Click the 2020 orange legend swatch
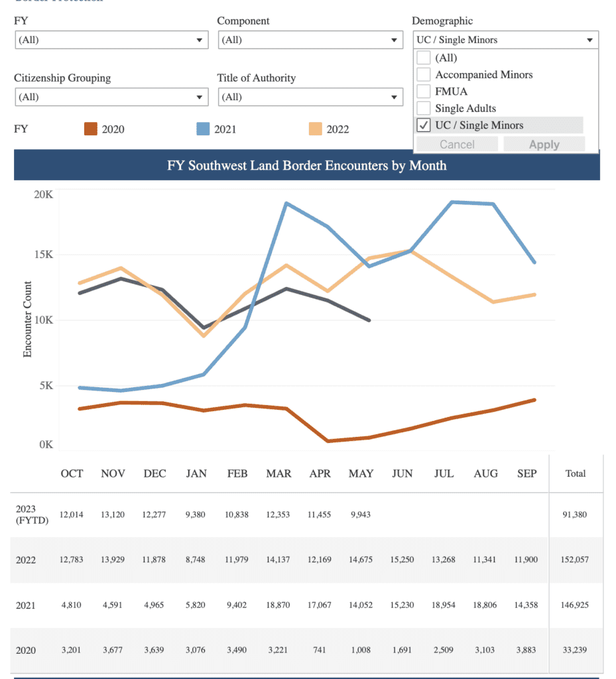This screenshot has width=616, height=679. click(x=91, y=129)
